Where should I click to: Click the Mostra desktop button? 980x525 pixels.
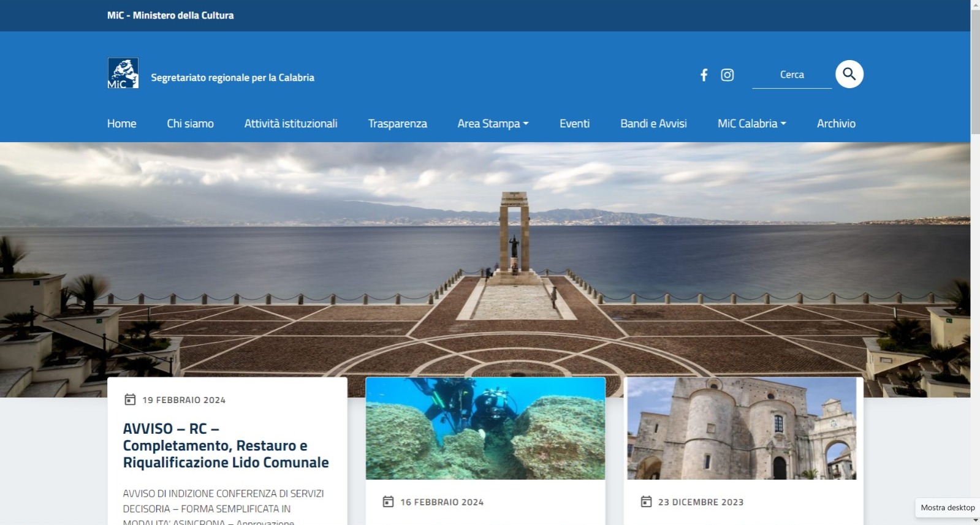[947, 507]
